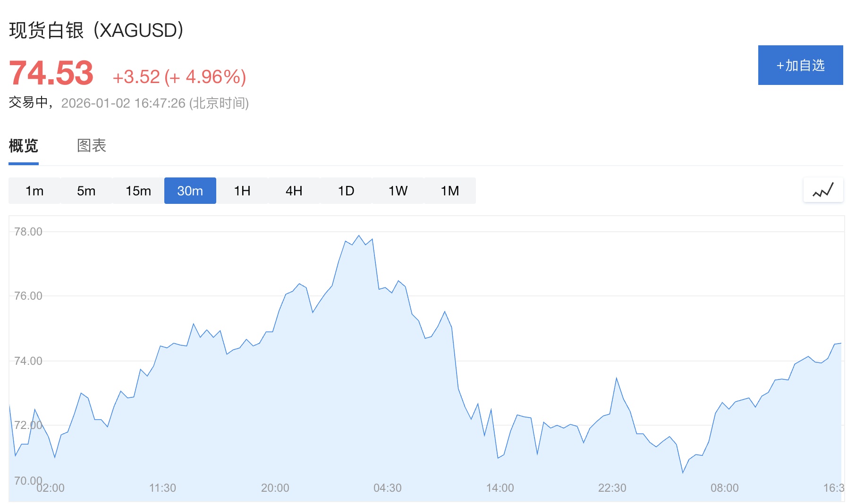The image size is (847, 504).
Task: Switch chart to 1H interval
Action: [242, 191]
